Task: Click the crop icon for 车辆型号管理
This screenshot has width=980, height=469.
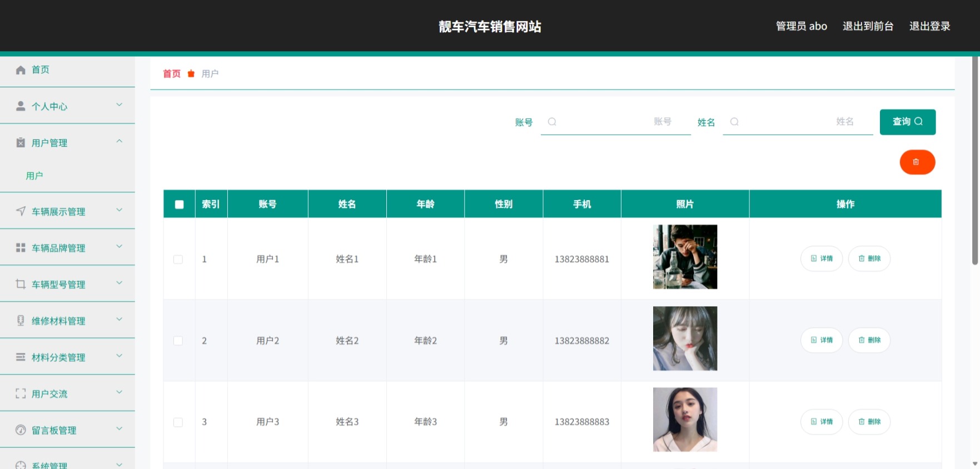Action: pos(21,284)
